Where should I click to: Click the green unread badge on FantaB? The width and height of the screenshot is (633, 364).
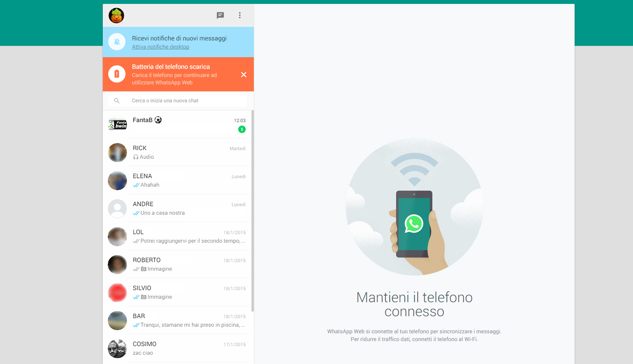click(x=242, y=129)
